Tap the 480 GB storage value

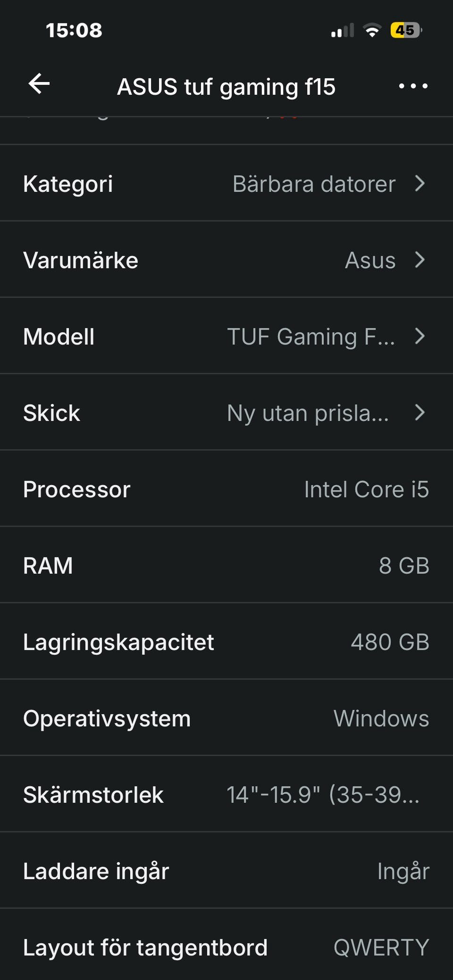(390, 642)
